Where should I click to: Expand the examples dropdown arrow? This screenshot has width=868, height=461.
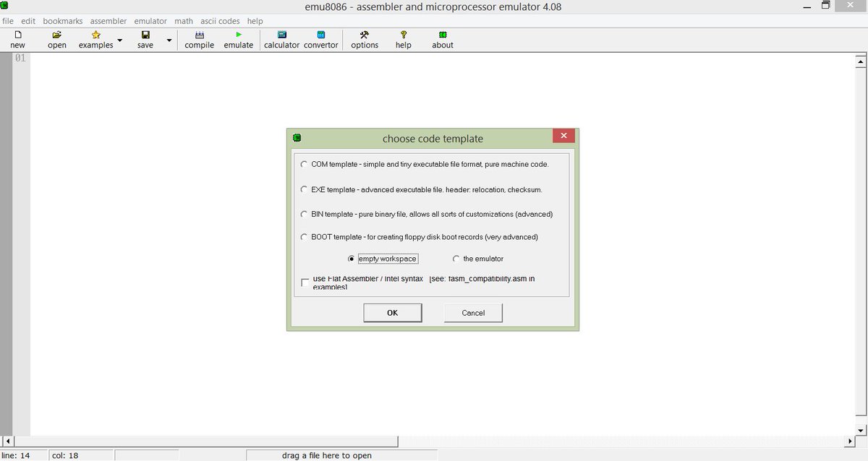[120, 40]
